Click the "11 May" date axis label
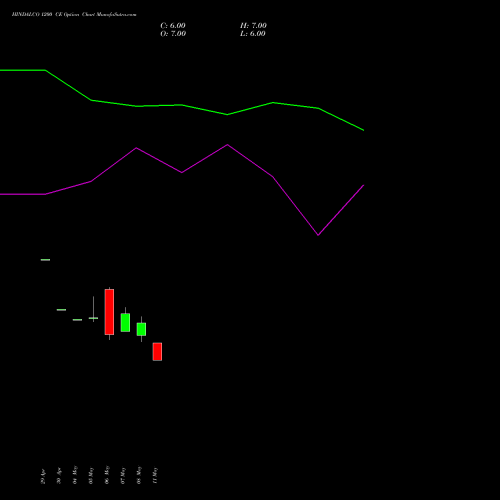 click(x=155, y=476)
